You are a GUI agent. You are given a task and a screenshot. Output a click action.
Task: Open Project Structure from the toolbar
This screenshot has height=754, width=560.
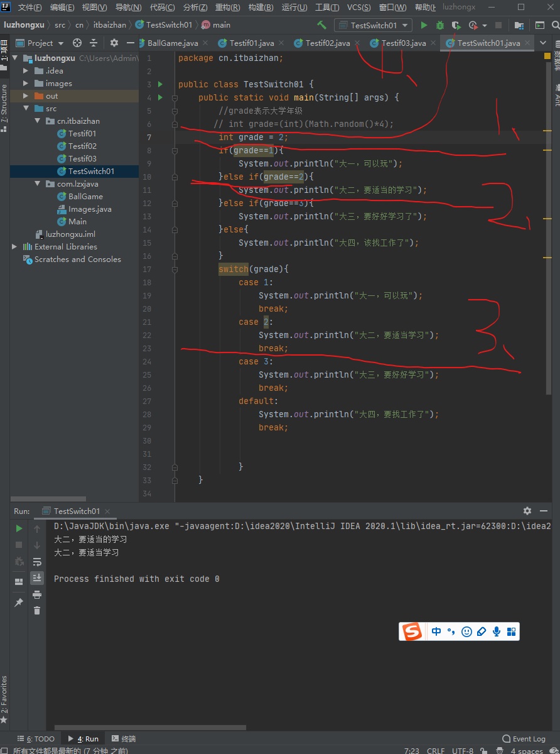[519, 25]
